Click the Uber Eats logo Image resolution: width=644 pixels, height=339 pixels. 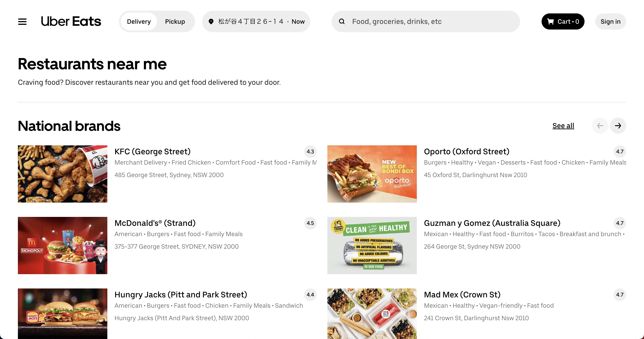71,21
